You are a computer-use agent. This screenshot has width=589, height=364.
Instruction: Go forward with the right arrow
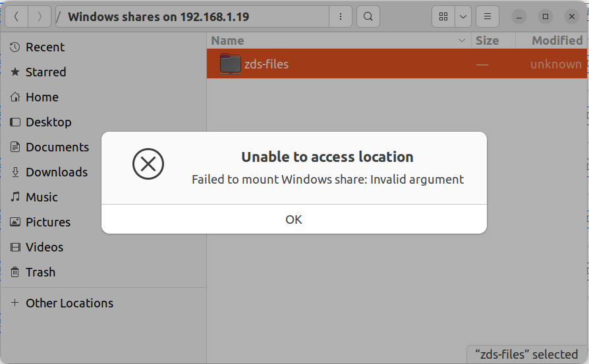(x=40, y=16)
